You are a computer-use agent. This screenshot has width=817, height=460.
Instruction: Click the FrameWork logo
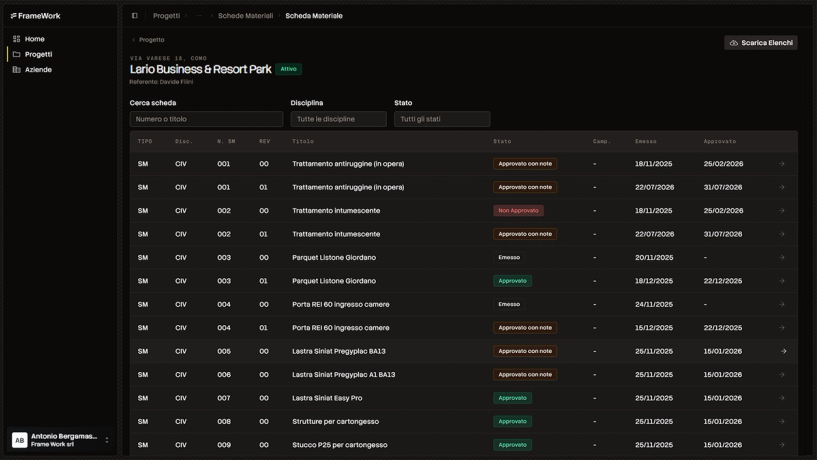click(35, 16)
